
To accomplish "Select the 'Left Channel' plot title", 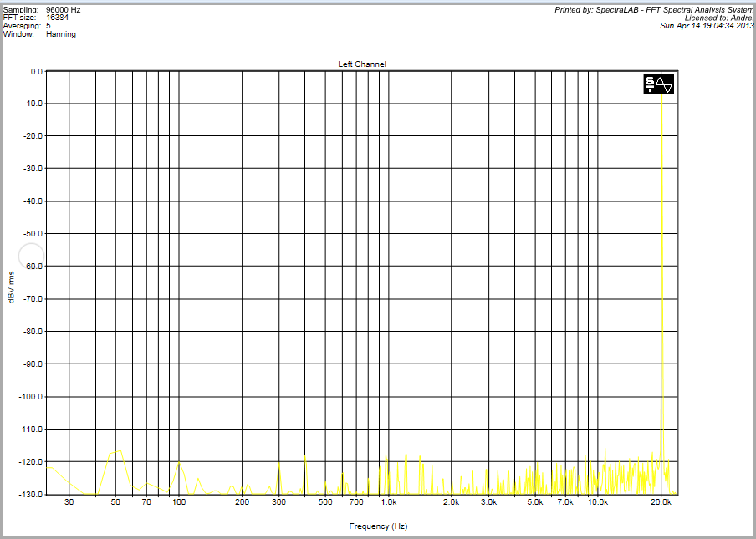I will (x=362, y=64).
